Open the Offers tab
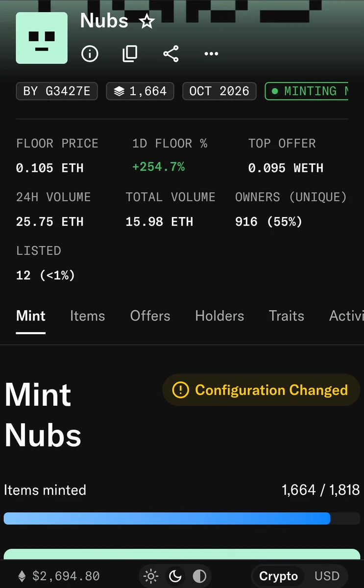Image resolution: width=364 pixels, height=588 pixels. [x=150, y=316]
